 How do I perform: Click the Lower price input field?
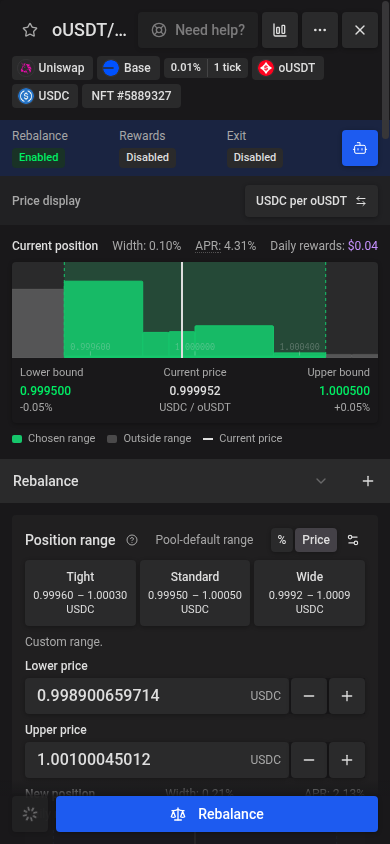pyautogui.click(x=157, y=696)
